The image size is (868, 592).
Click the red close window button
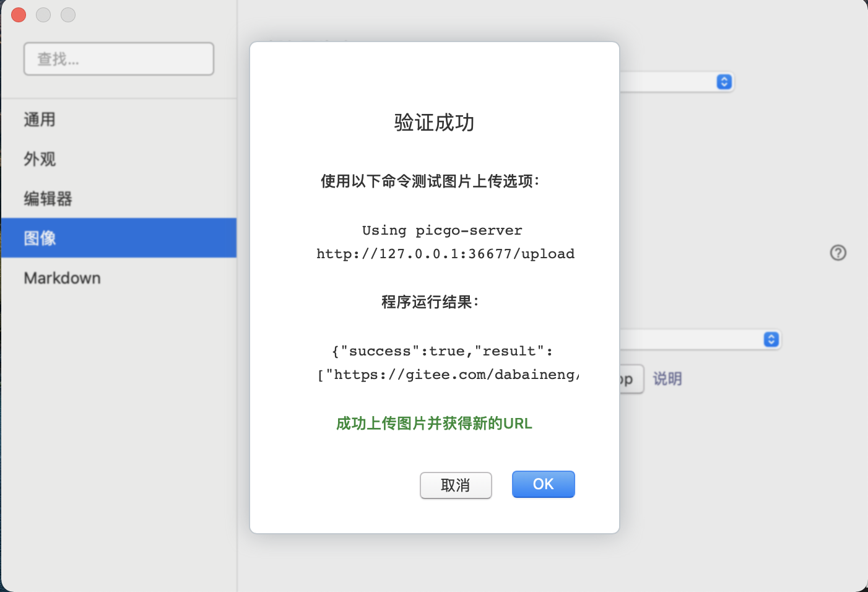pyautogui.click(x=19, y=15)
